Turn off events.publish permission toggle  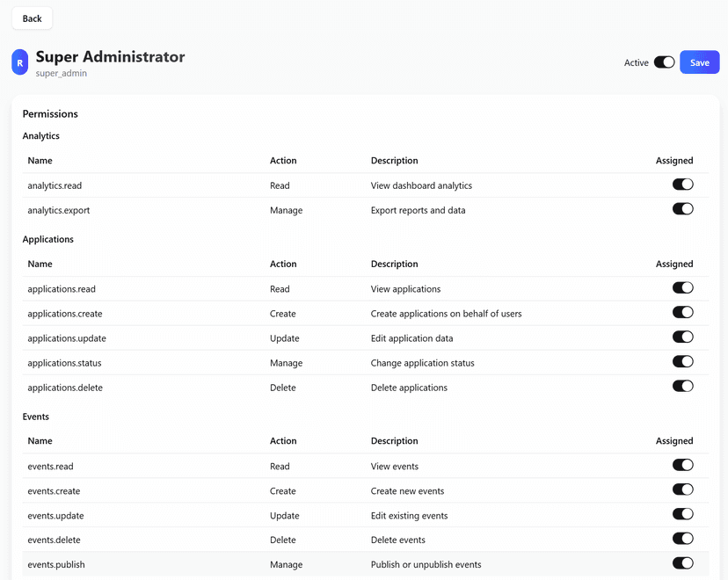[682, 564]
